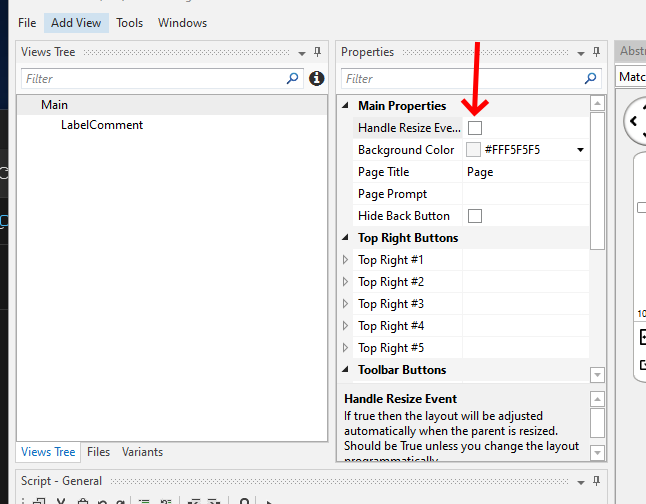
Task: Pin the Properties panel
Action: [596, 52]
